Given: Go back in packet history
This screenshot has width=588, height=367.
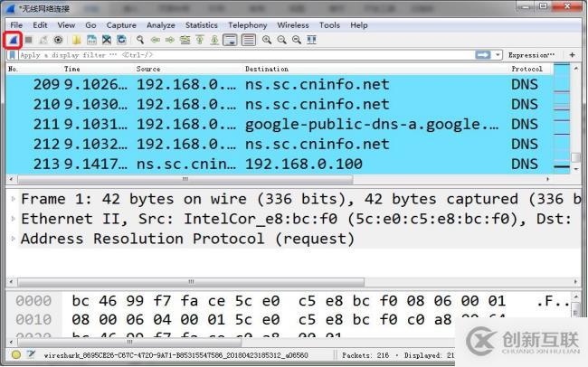Looking at the screenshot, I should click(x=156, y=40).
